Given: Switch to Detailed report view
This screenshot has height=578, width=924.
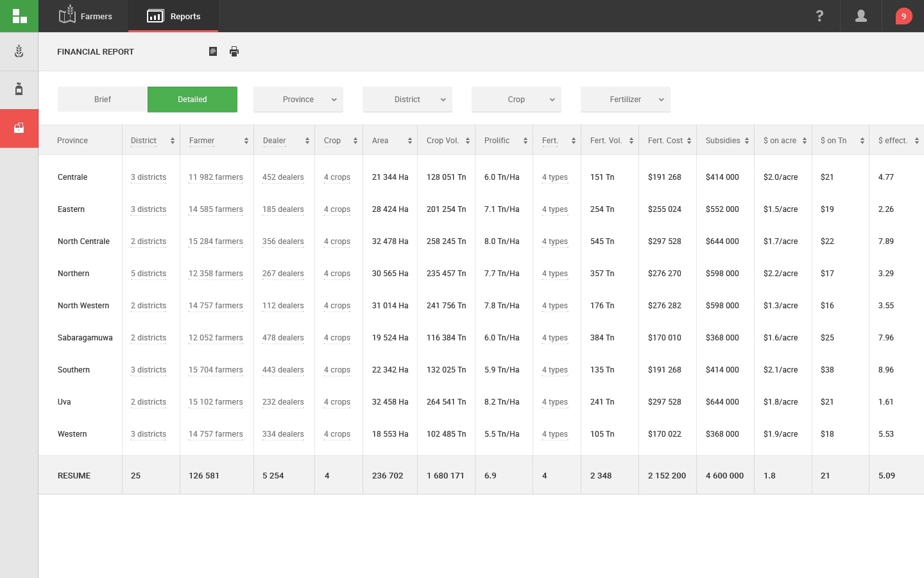Looking at the screenshot, I should 193,100.
